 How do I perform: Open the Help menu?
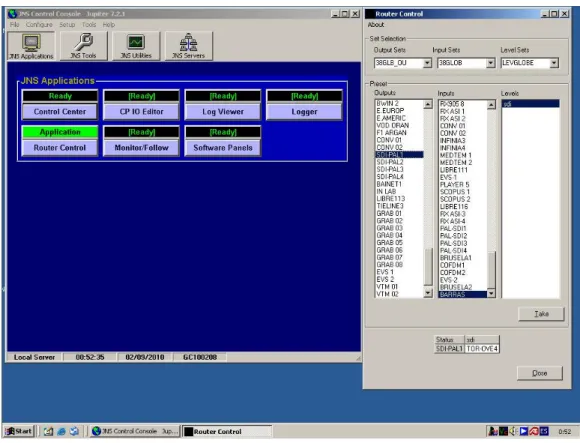click(x=109, y=25)
